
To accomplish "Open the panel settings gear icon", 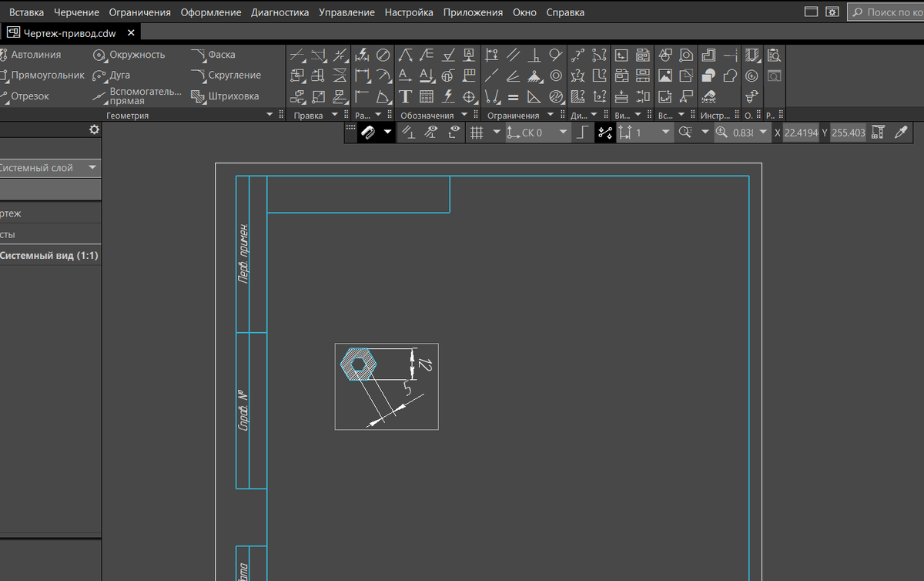I will [94, 129].
